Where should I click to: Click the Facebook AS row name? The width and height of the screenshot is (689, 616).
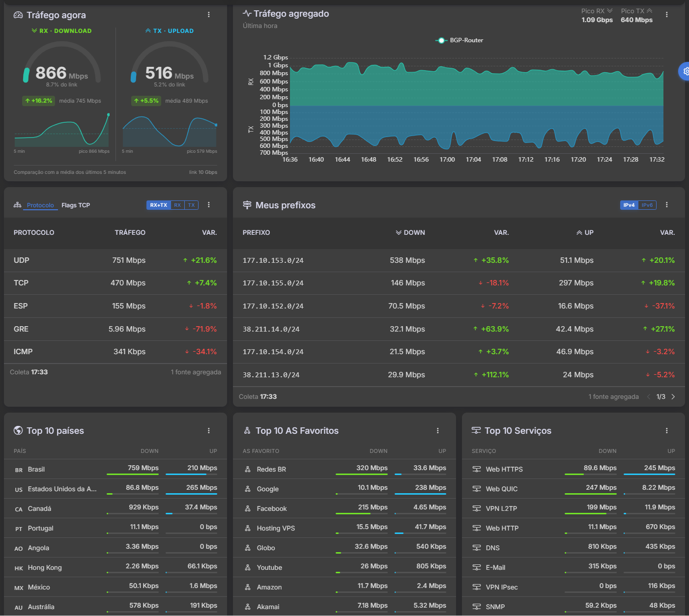click(x=272, y=508)
